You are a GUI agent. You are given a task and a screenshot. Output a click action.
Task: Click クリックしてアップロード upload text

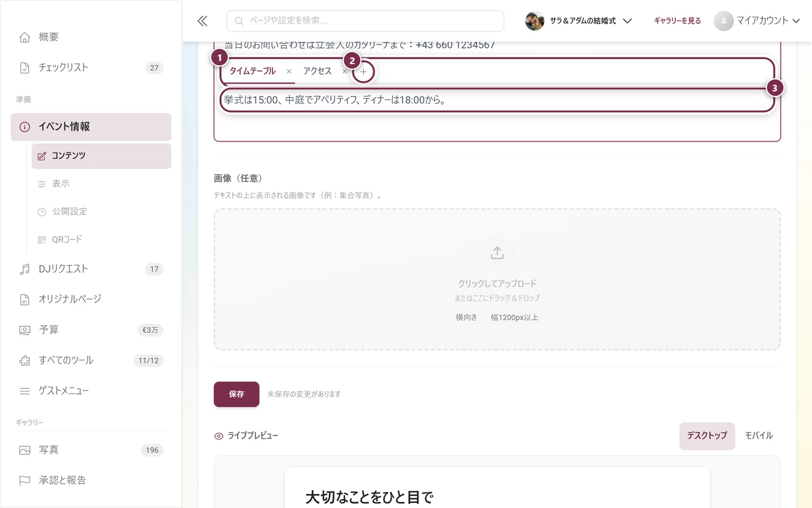(x=497, y=283)
